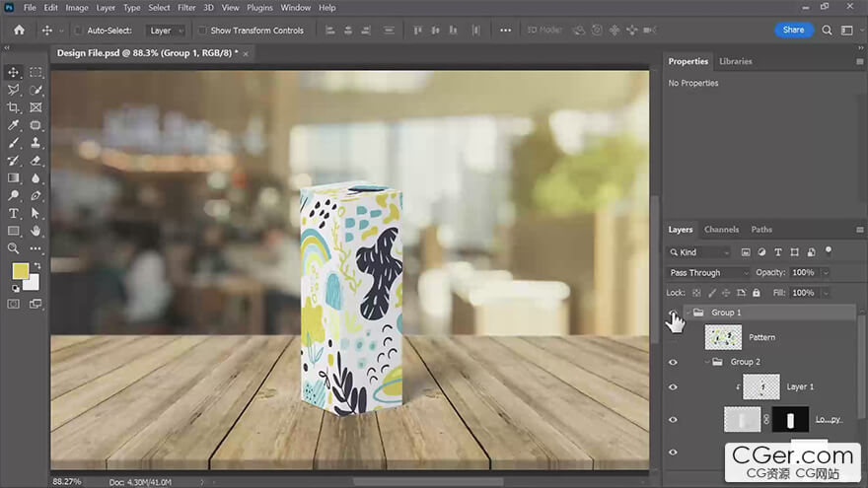This screenshot has height=488, width=868.
Task: Hide the Group 2 layer group
Action: 673,362
